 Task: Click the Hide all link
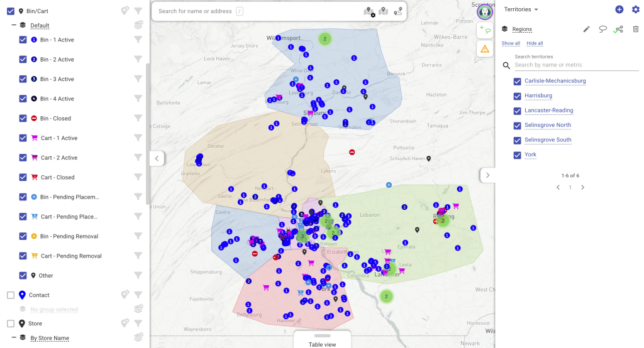pyautogui.click(x=535, y=43)
